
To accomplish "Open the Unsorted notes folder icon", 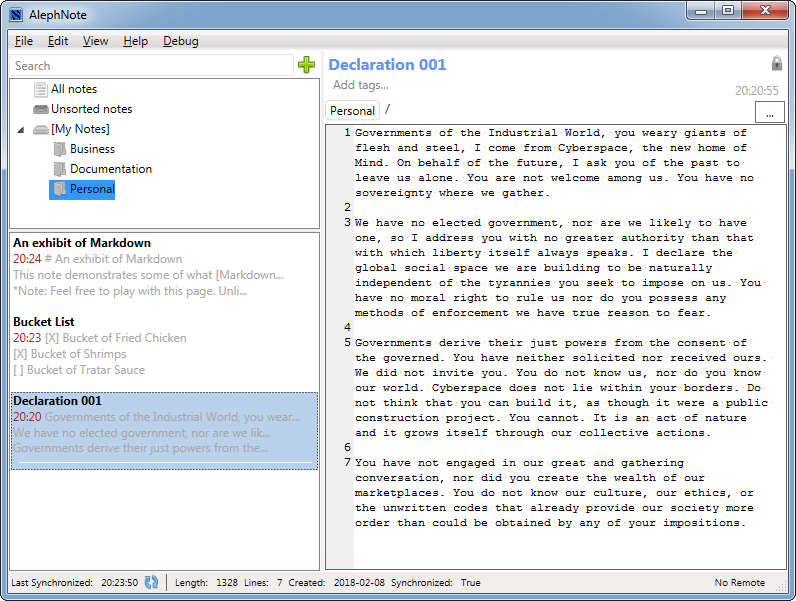I will (x=40, y=109).
